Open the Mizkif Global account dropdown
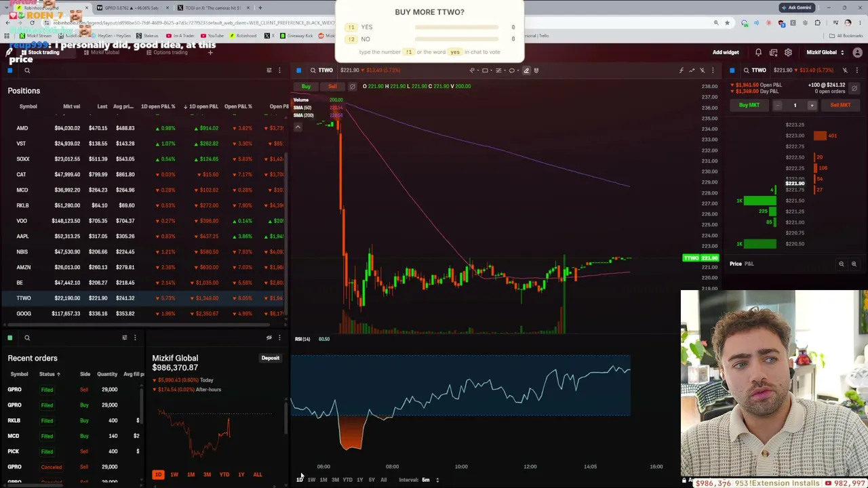This screenshot has width=868, height=488. tap(825, 53)
